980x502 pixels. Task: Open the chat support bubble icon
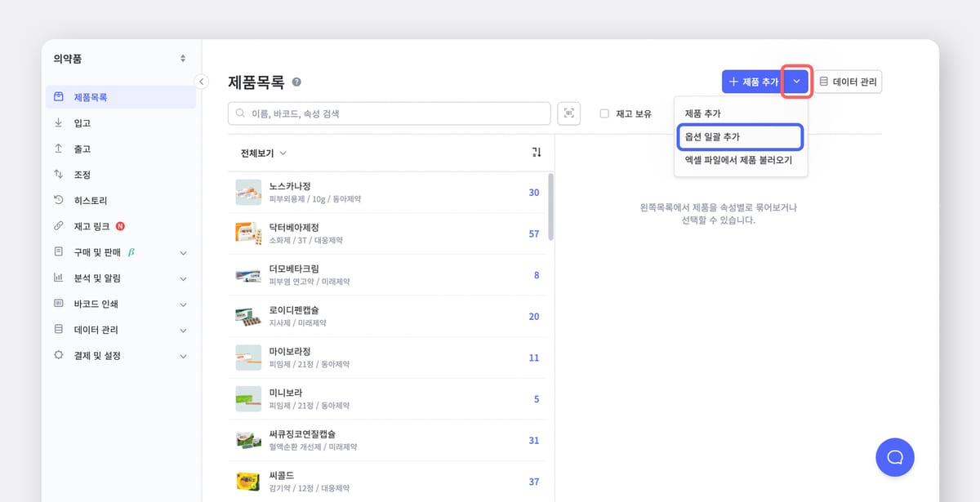tap(894, 456)
